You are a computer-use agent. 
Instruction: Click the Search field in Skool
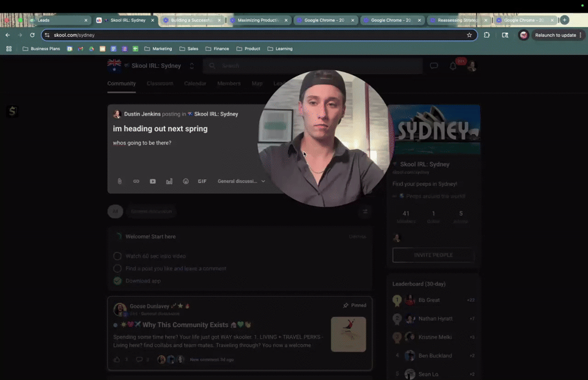click(x=313, y=66)
